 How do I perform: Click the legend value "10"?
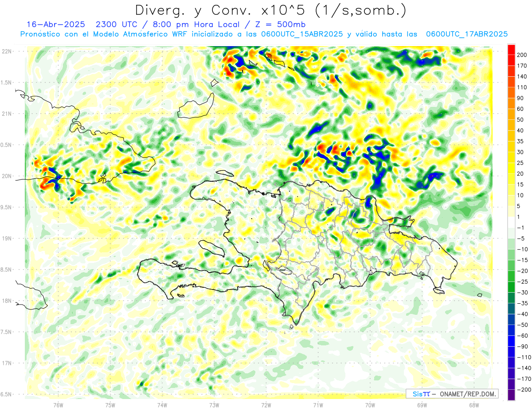[520, 196]
